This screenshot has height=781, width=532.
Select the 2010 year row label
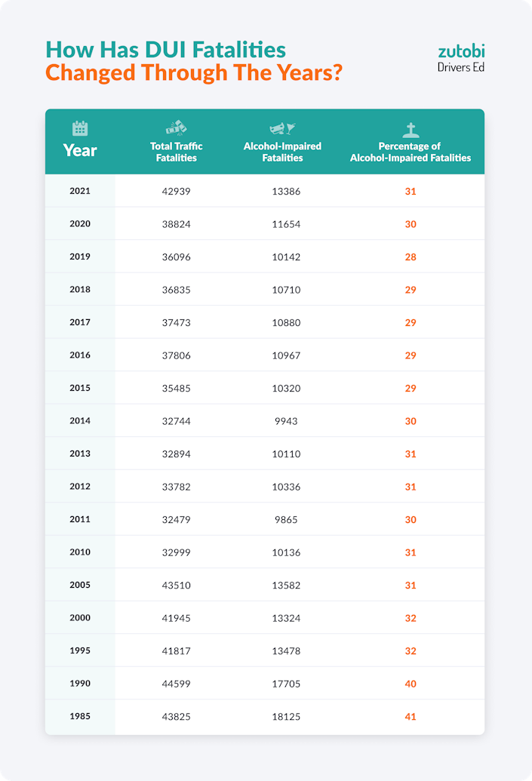[x=80, y=552]
